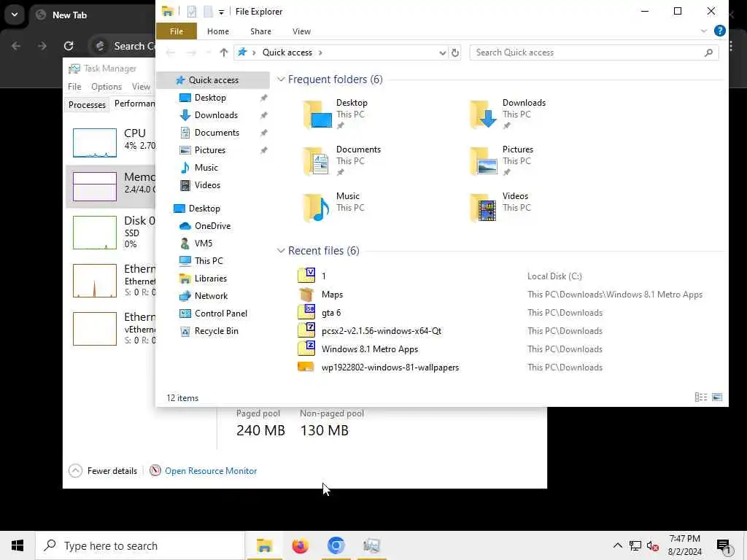
Task: Open the Pictures frequent folder icon
Action: (484, 161)
